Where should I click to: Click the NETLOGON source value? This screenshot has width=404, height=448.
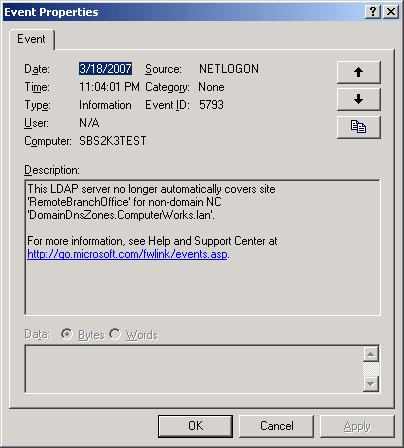(x=229, y=69)
